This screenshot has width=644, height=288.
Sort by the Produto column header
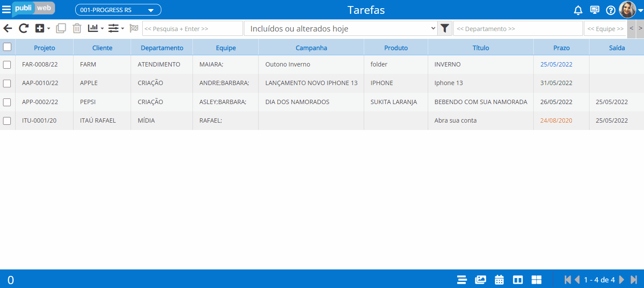[x=396, y=48]
